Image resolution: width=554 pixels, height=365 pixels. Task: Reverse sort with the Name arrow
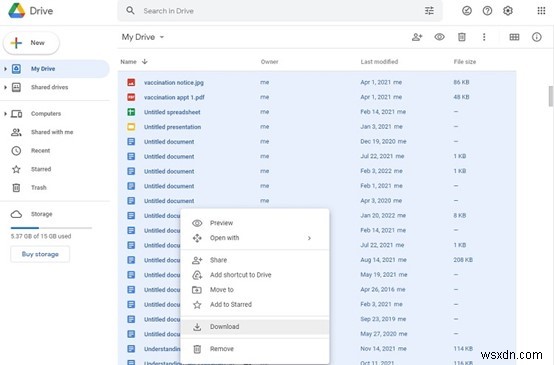(x=145, y=61)
